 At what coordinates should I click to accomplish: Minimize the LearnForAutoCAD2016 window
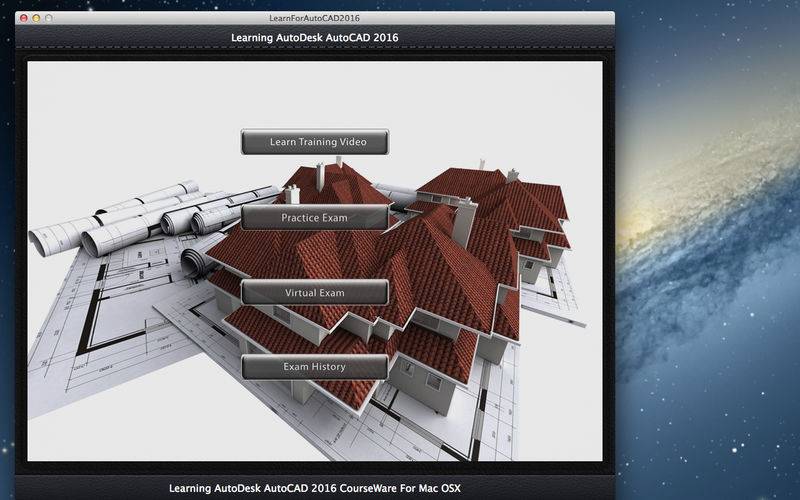click(36, 18)
